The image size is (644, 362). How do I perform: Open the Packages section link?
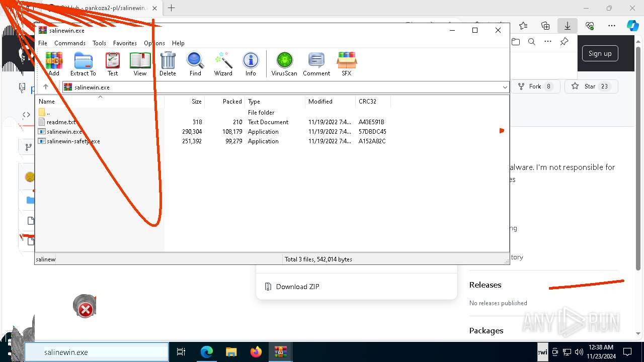[x=486, y=330]
